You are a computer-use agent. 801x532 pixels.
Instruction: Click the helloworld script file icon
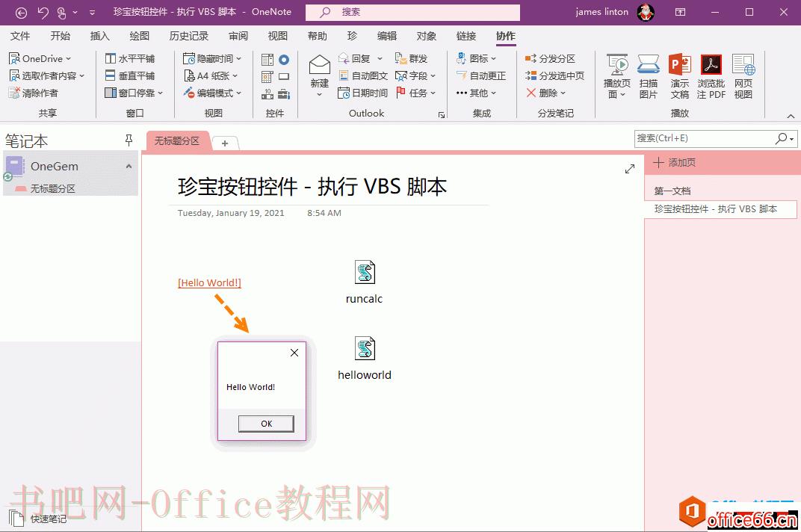pyautogui.click(x=365, y=348)
